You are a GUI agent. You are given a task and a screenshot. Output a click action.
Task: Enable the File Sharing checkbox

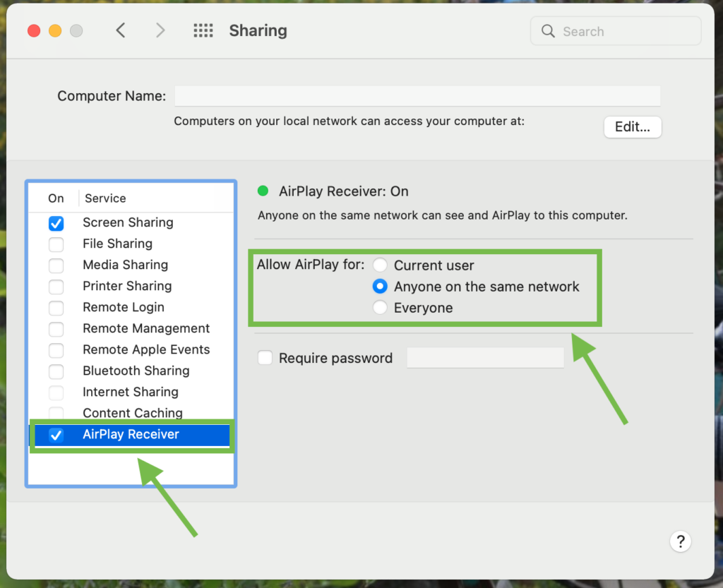[56, 244]
